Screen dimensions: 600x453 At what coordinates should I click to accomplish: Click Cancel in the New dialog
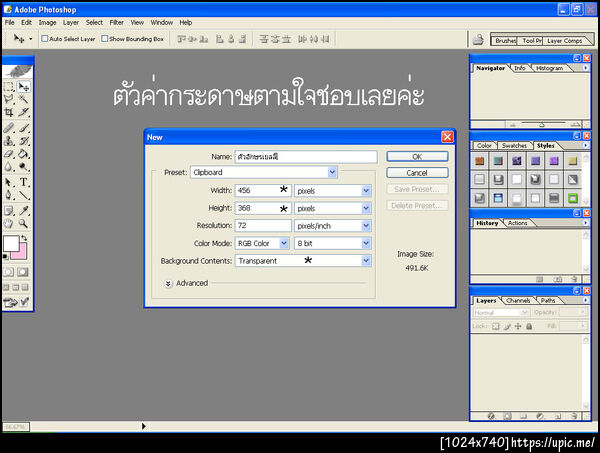[417, 173]
